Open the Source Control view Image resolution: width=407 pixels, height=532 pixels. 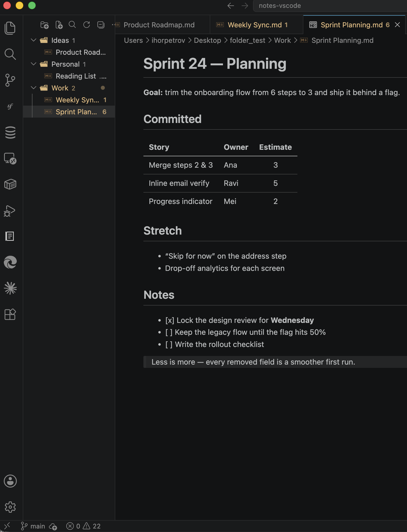coord(10,80)
